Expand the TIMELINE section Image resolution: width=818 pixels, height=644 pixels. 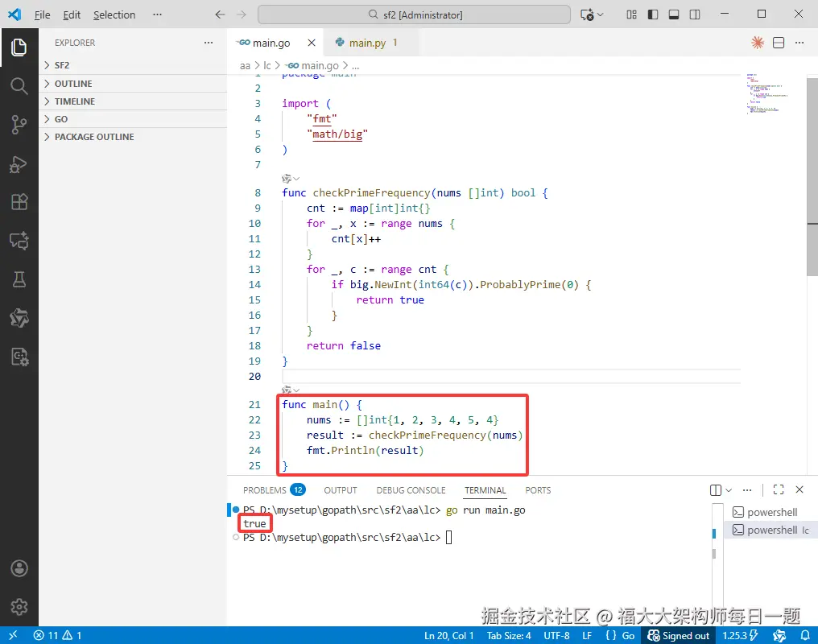click(133, 101)
